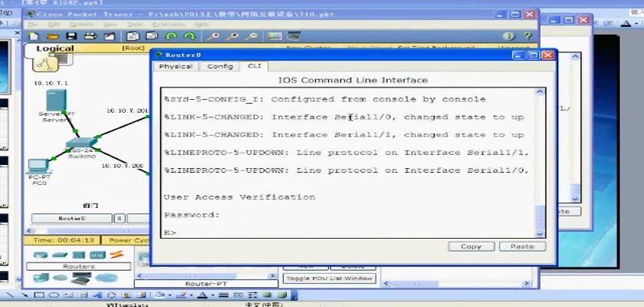Screen dimensions: 644x307
Task: Open the Font Color dropdown arrow
Action: (x=213, y=295)
